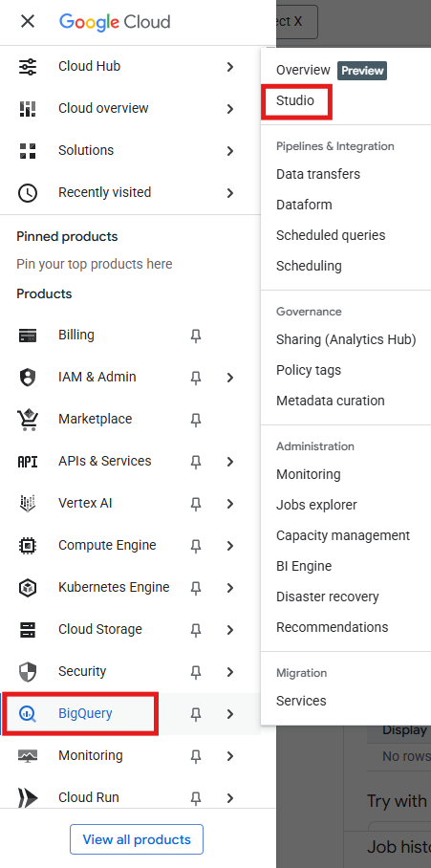The width and height of the screenshot is (431, 868).
Task: Click the Vertex AI icon
Action: (27, 503)
